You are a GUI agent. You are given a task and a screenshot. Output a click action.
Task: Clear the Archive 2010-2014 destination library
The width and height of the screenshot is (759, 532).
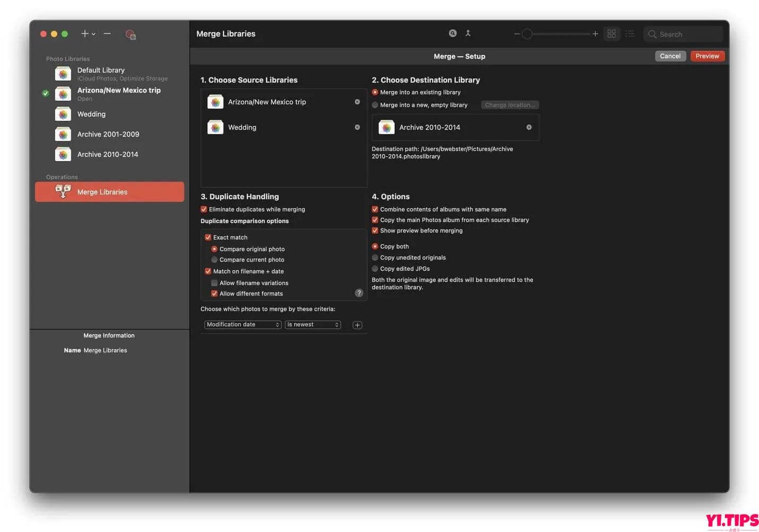[x=529, y=127]
